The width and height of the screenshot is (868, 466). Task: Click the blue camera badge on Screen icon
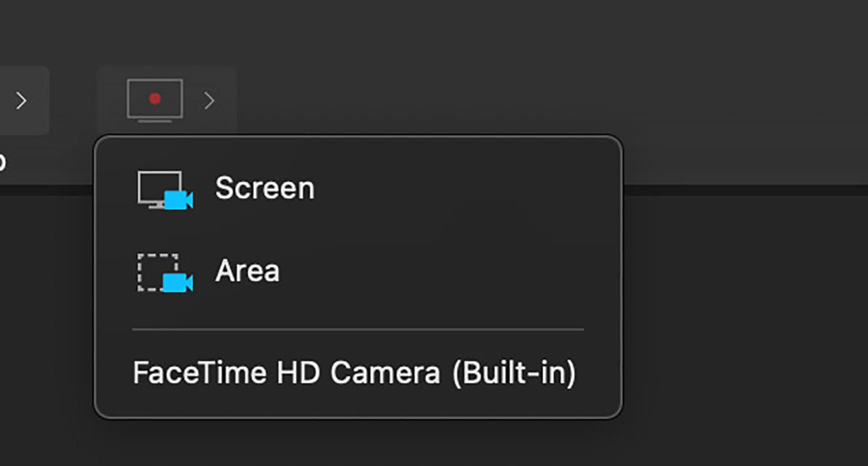coord(179,200)
